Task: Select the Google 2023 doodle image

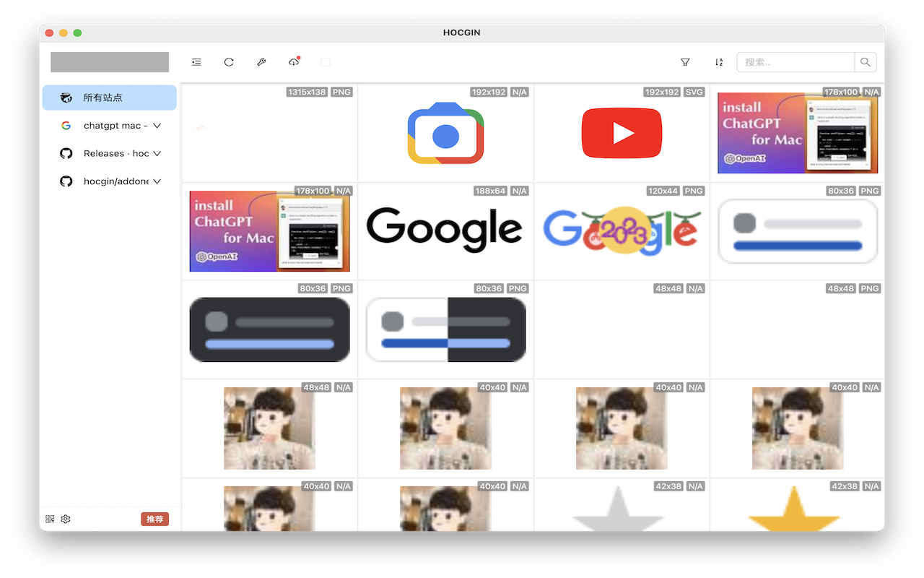Action: pos(622,230)
